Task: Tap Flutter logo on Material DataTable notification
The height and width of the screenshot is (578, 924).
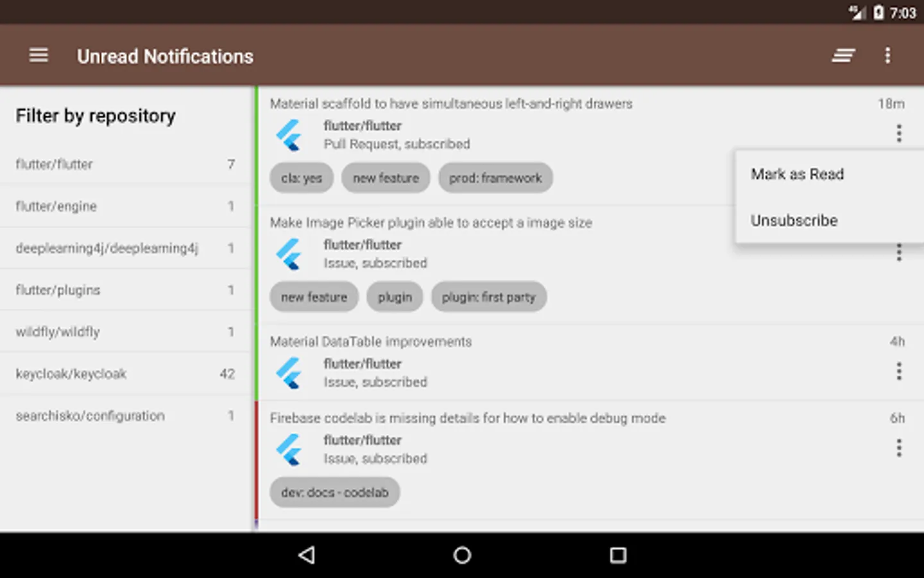Action: (289, 373)
